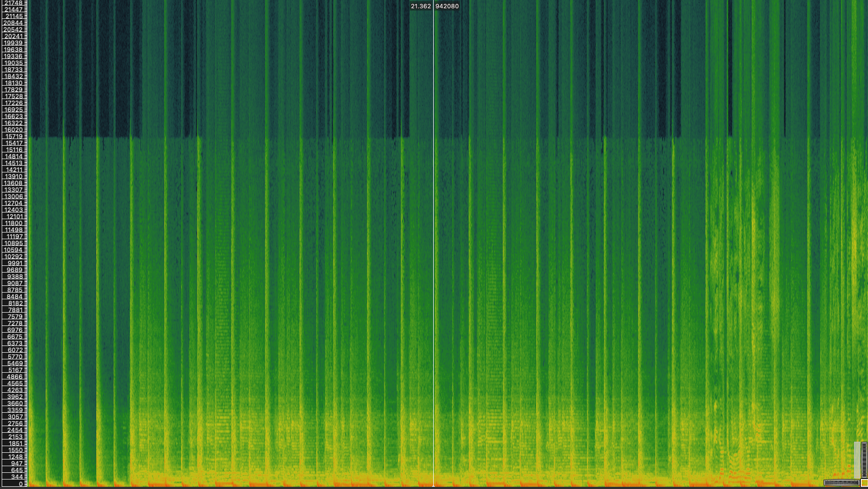The width and height of the screenshot is (868, 489).
Task: Click the vertical zoom control near bottom right
Action: pos(864,460)
